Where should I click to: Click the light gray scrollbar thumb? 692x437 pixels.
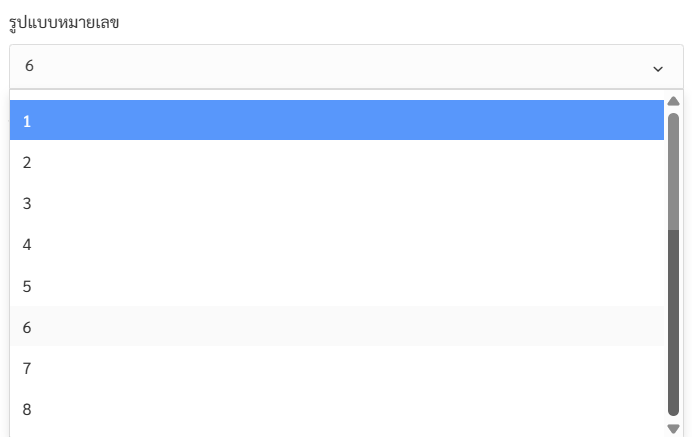coord(673,171)
